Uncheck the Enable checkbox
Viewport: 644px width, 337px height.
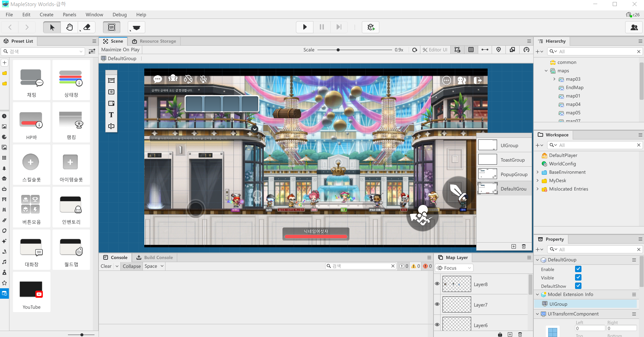578,269
